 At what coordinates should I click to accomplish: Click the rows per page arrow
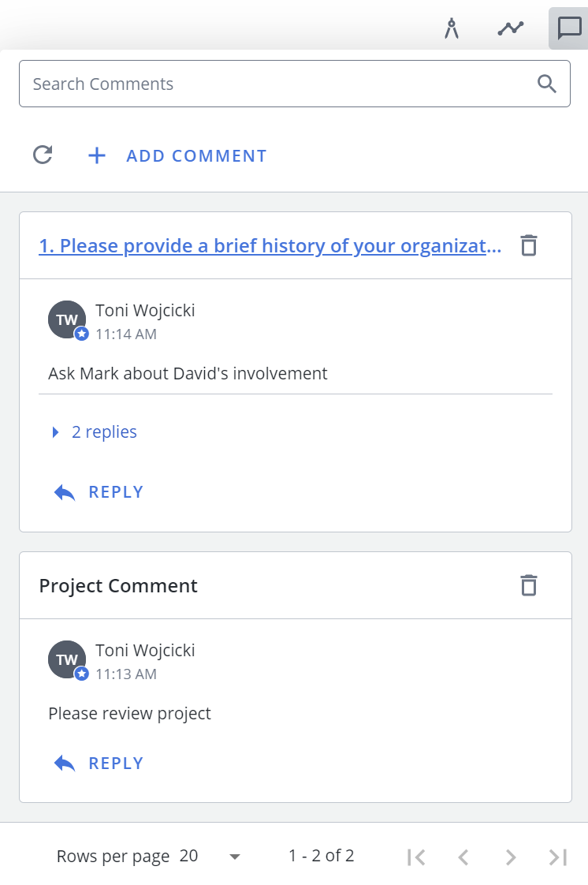click(235, 857)
